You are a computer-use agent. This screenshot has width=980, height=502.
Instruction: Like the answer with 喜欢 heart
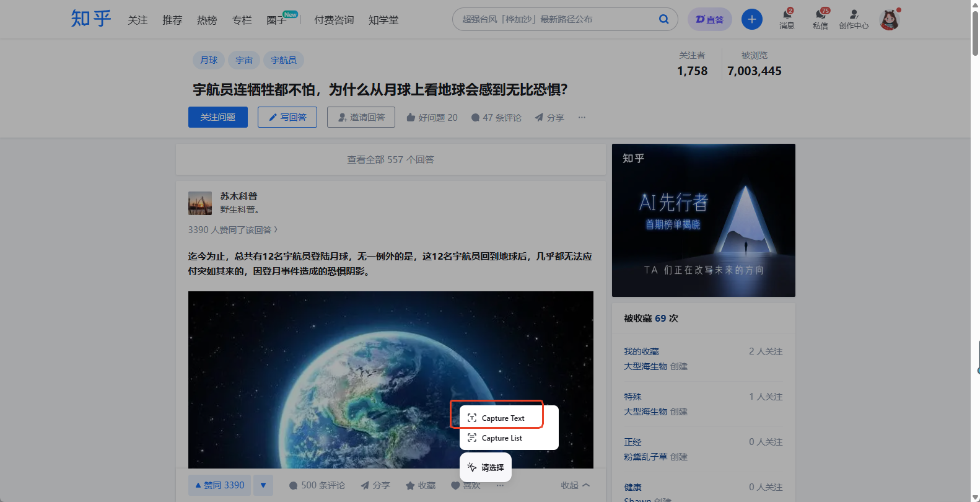(466, 485)
